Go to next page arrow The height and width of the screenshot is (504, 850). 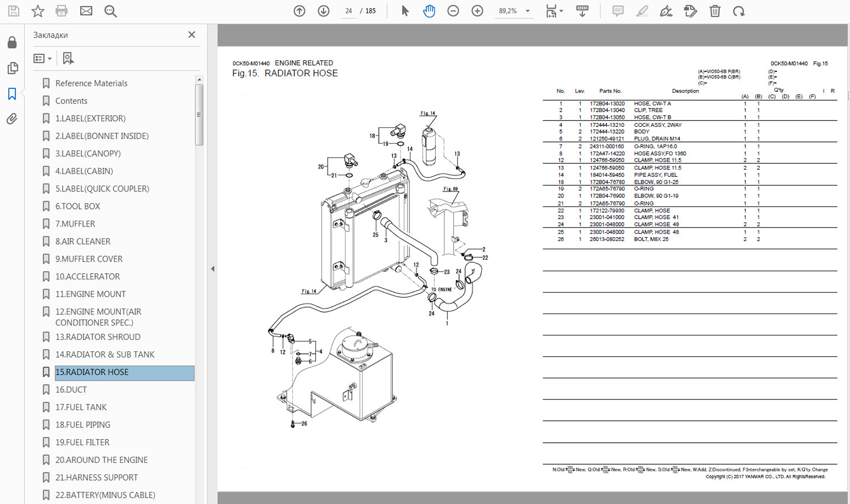coord(323,11)
